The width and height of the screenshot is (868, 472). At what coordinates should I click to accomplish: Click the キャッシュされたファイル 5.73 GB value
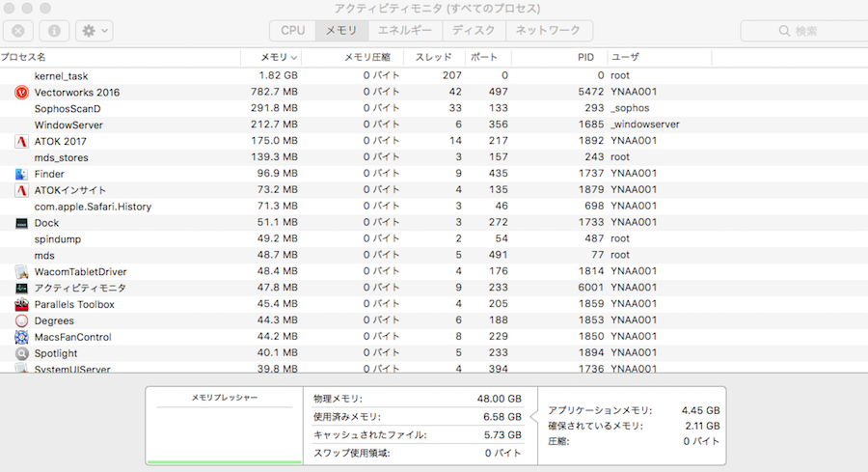point(502,435)
